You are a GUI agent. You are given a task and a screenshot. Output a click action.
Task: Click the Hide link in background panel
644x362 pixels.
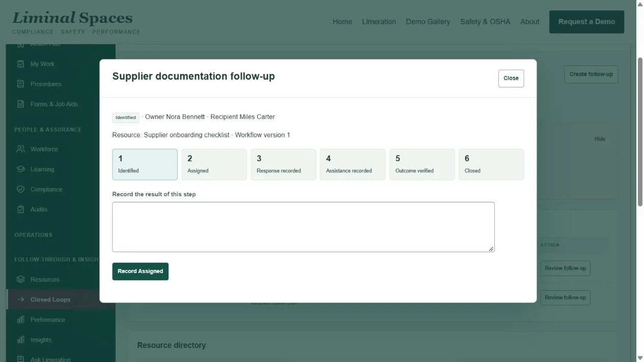(600, 139)
